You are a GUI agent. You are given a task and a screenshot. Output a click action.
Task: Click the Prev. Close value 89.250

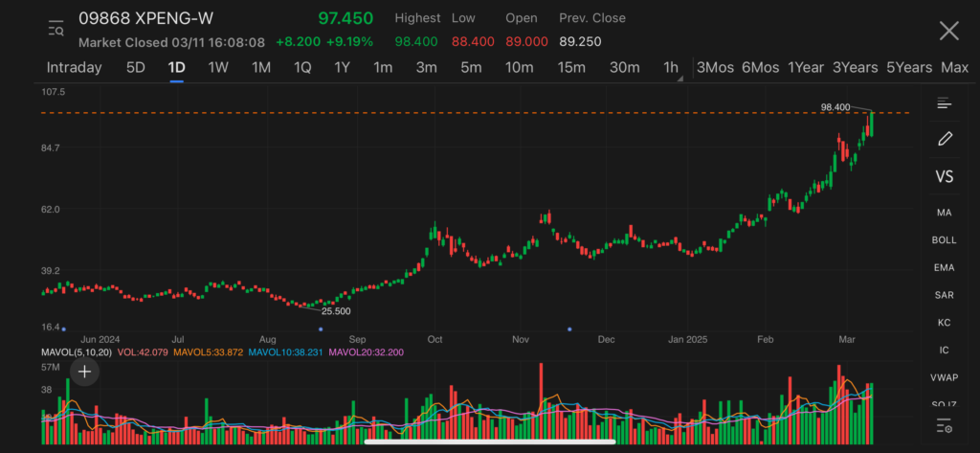580,42
